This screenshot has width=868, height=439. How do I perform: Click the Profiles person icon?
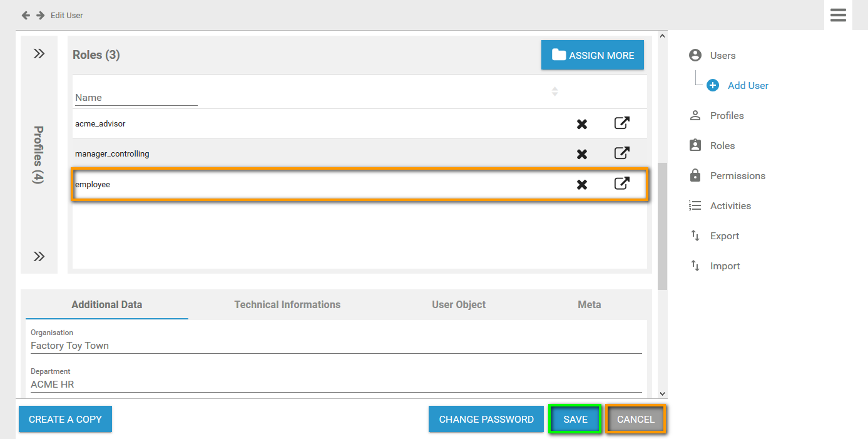695,115
